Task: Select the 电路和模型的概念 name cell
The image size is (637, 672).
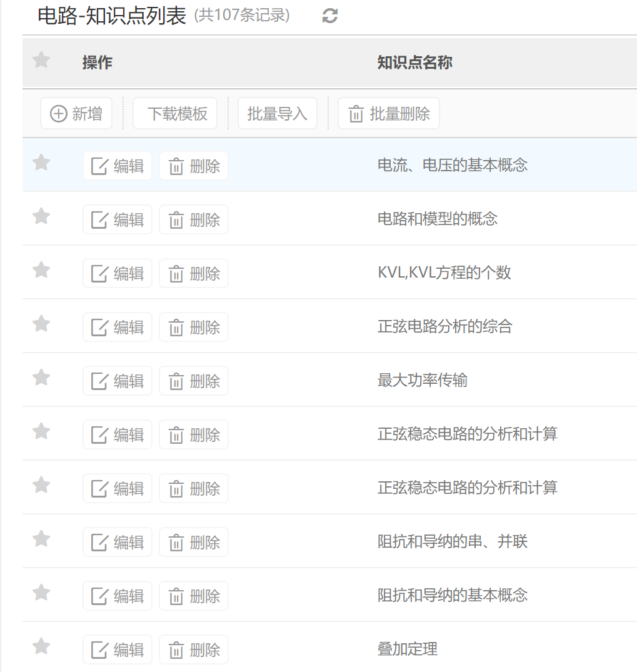Action: click(x=437, y=219)
